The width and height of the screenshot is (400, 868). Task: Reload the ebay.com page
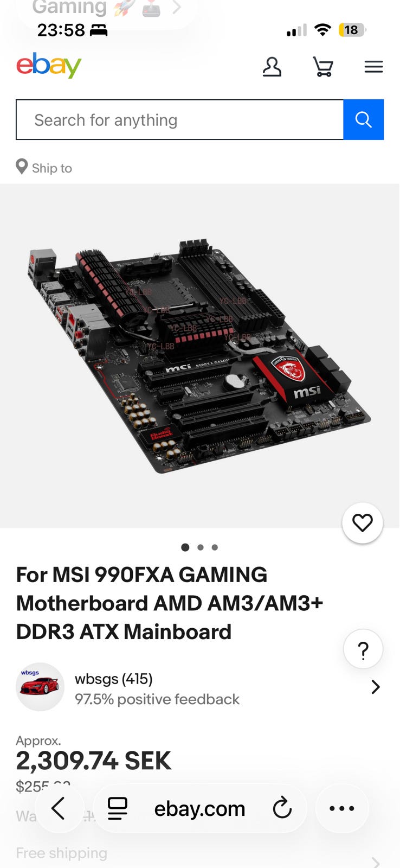coord(282,808)
